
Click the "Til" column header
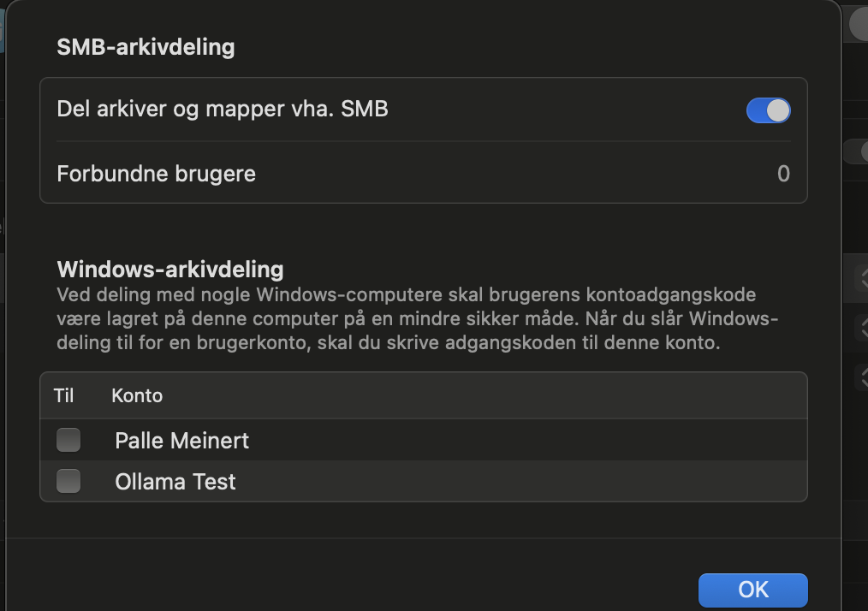click(x=64, y=395)
